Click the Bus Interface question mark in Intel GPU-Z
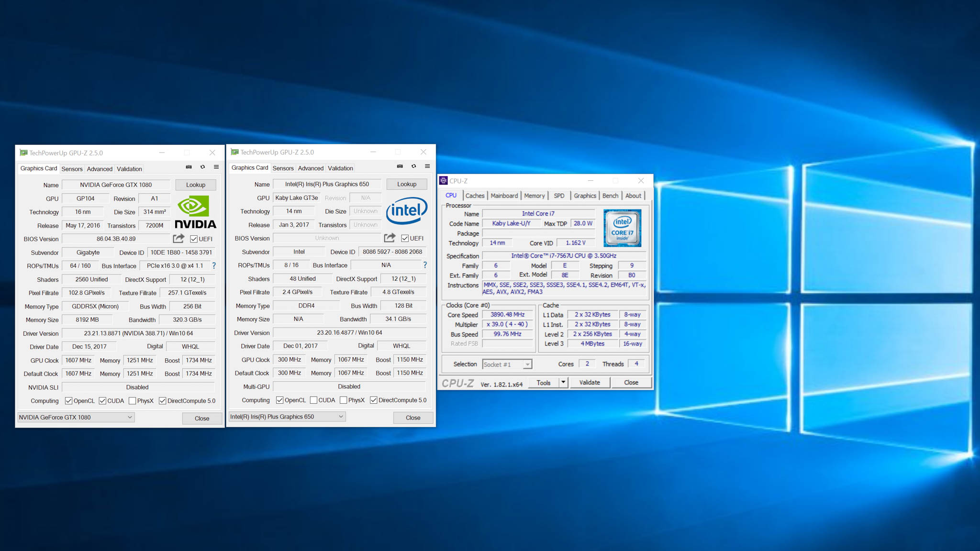 point(425,265)
